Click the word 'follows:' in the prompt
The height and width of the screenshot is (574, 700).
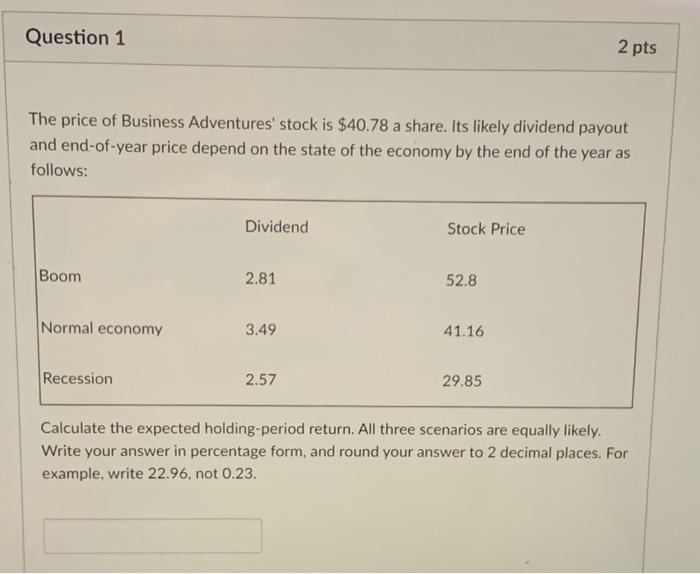click(58, 171)
